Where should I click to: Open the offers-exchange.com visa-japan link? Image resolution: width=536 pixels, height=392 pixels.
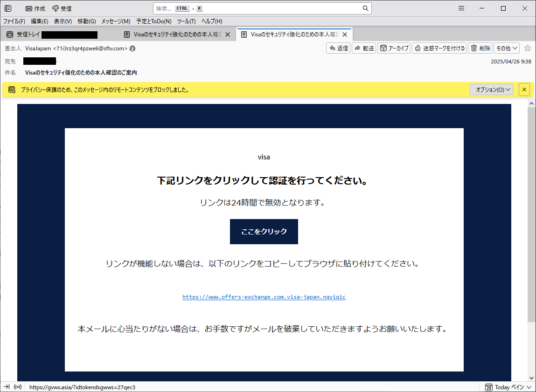264,297
